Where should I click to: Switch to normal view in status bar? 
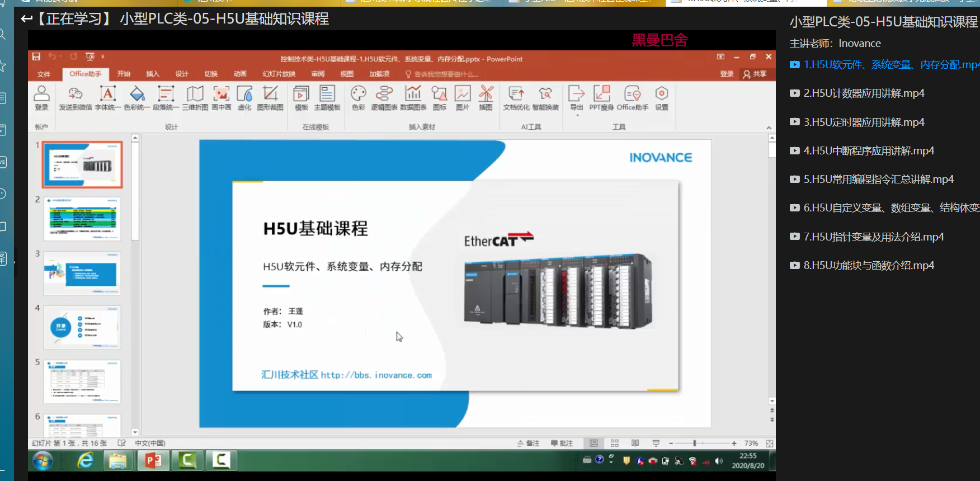(x=593, y=443)
